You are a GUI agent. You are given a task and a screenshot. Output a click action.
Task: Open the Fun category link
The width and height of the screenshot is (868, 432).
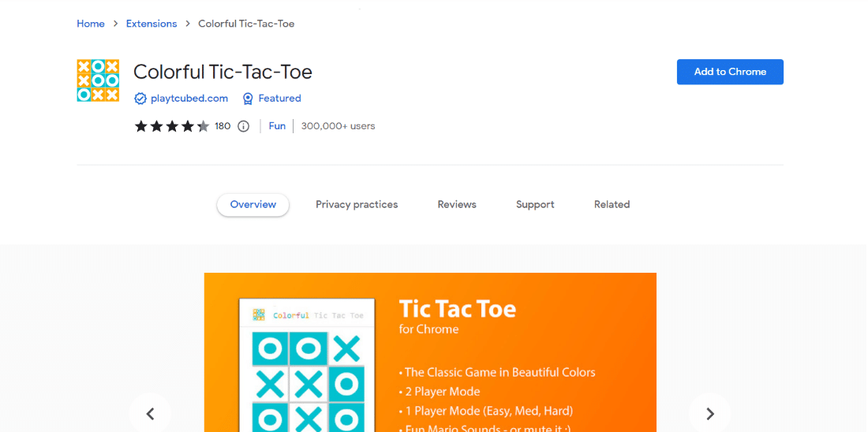277,126
